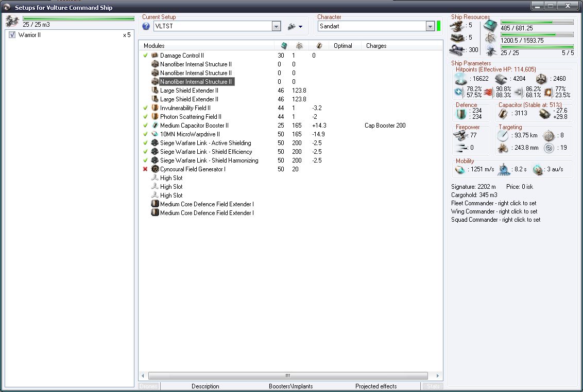Click the drone bay 25 / 25 progress bar in Ship Resources
This screenshot has height=392, width=583.
(x=537, y=46)
